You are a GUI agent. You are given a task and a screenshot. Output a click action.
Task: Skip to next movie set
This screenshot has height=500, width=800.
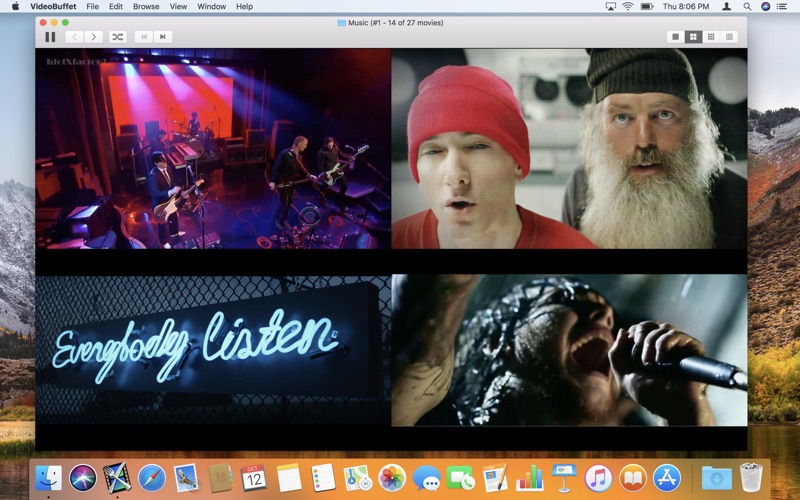coord(163,37)
